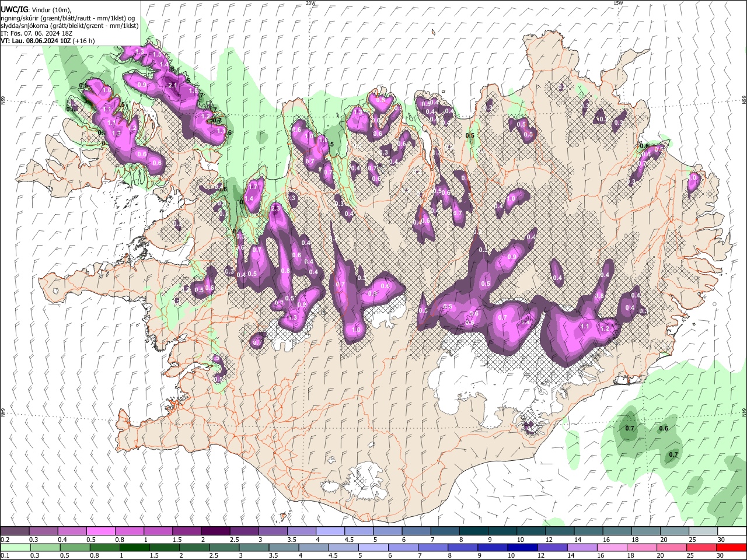Click the 'rigning/skúrir' legend description line
747x560 pixels.
click(x=68, y=18)
